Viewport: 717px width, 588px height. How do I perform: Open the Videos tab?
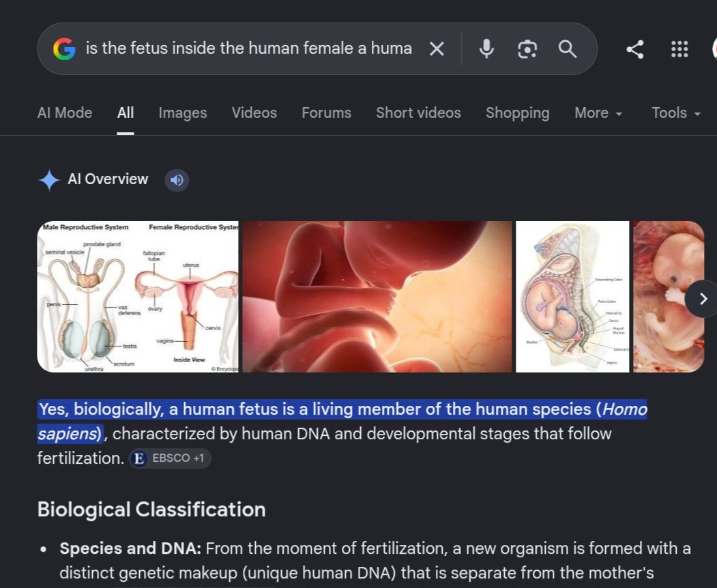254,113
